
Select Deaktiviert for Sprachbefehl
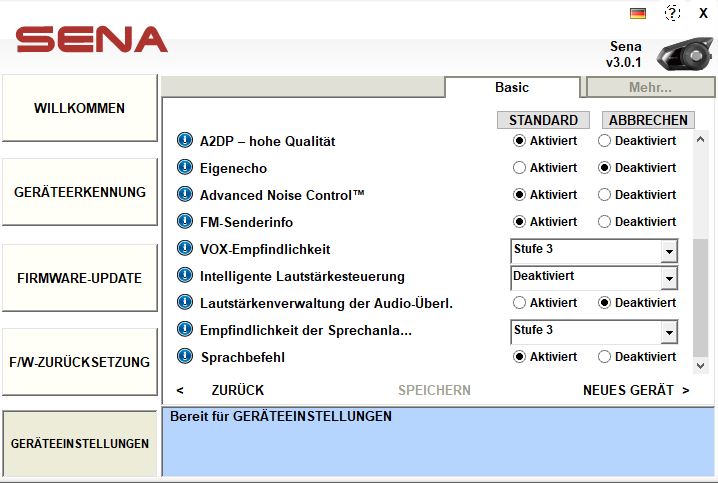tap(604, 357)
